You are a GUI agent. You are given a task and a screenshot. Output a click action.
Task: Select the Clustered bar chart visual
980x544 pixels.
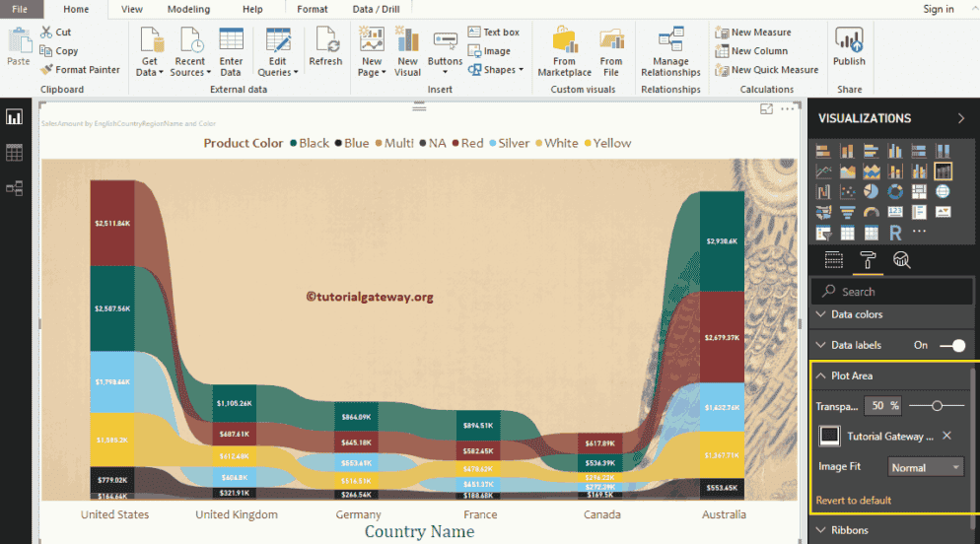click(x=871, y=151)
